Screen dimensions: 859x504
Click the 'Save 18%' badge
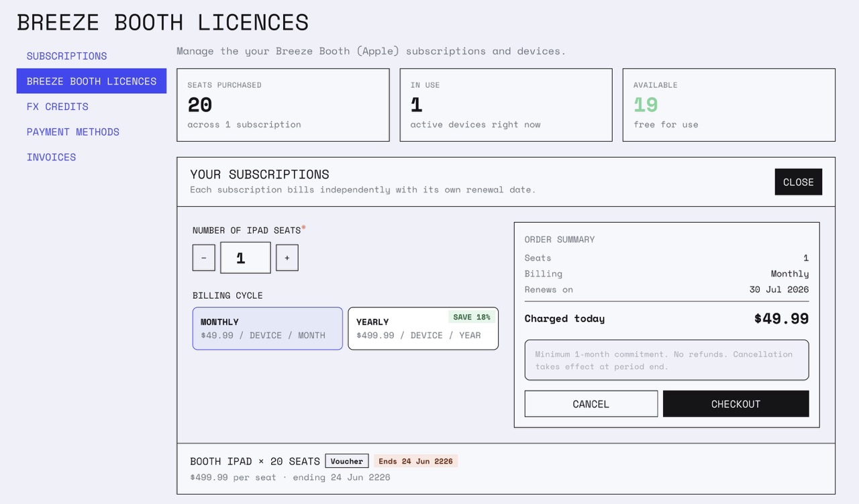click(x=472, y=317)
